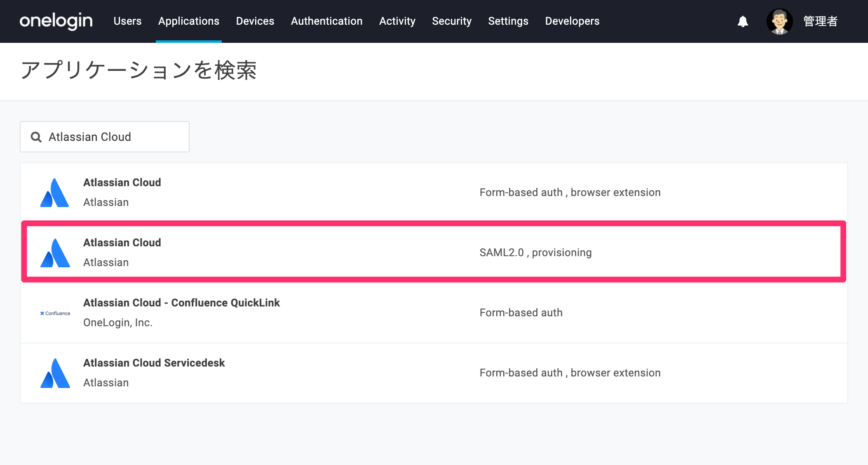Screen dimensions: 868x465
Task: Click Servicedesk 'Form-based auth , browser extension' text
Action: (x=570, y=373)
